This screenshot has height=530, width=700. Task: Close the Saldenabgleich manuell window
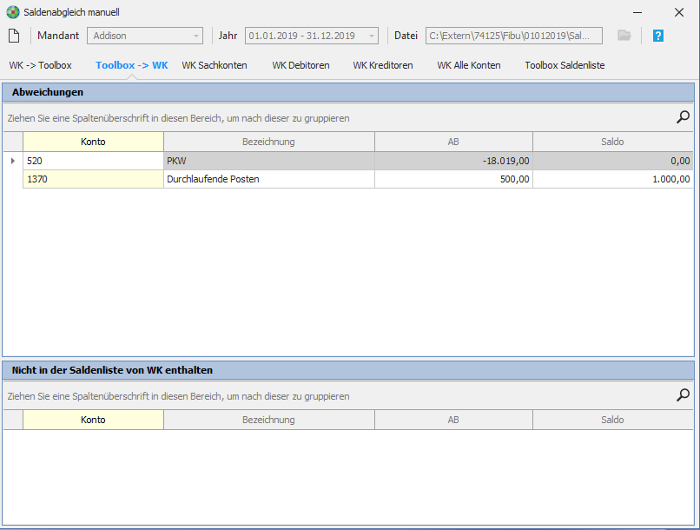click(x=679, y=13)
